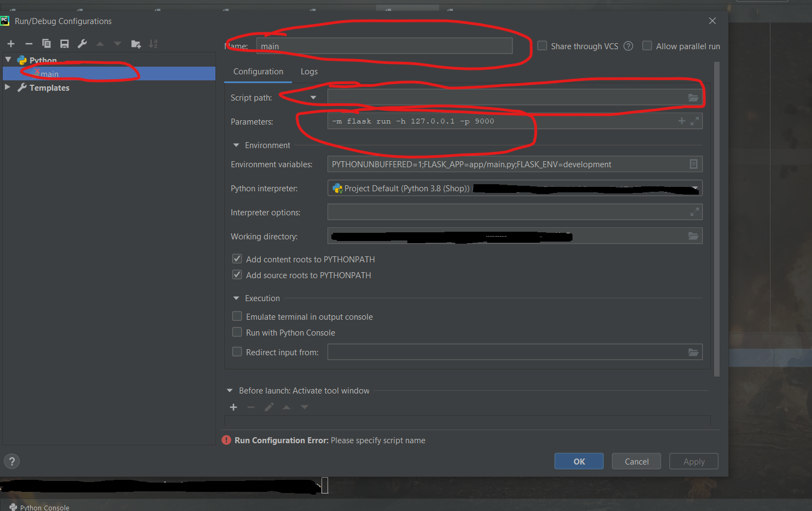Enable Allow parallel run
The width and height of the screenshot is (812, 511).
(647, 46)
